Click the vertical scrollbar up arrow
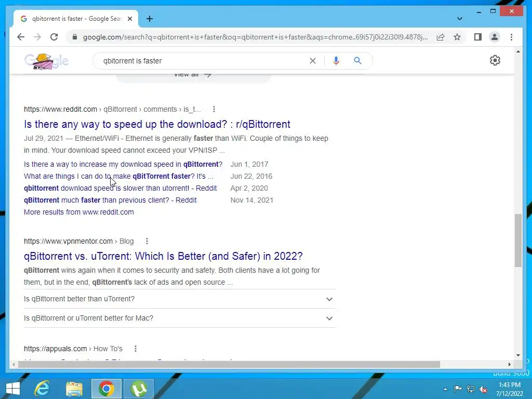The height and width of the screenshot is (399, 532). [518, 51]
